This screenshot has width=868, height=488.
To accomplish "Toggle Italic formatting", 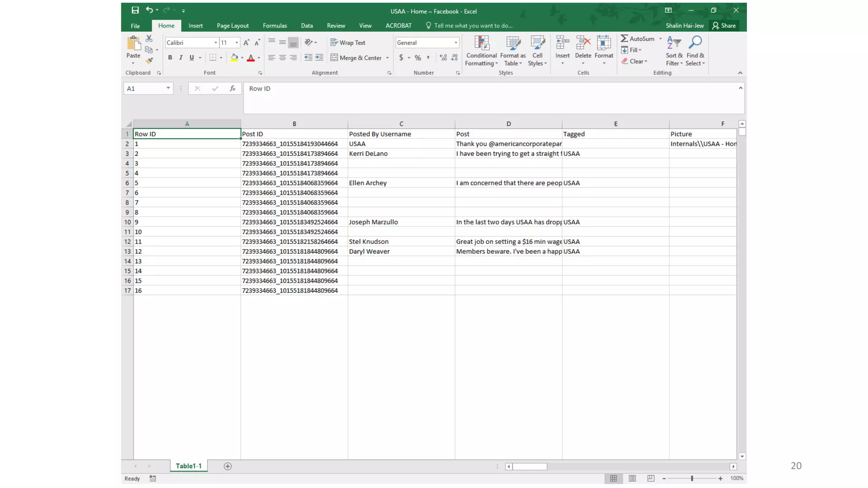I will tap(181, 58).
